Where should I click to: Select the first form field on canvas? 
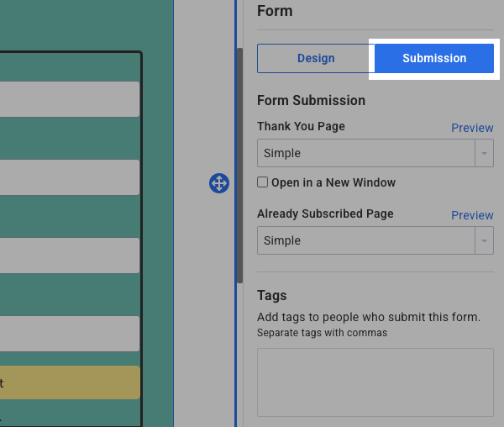(69, 99)
